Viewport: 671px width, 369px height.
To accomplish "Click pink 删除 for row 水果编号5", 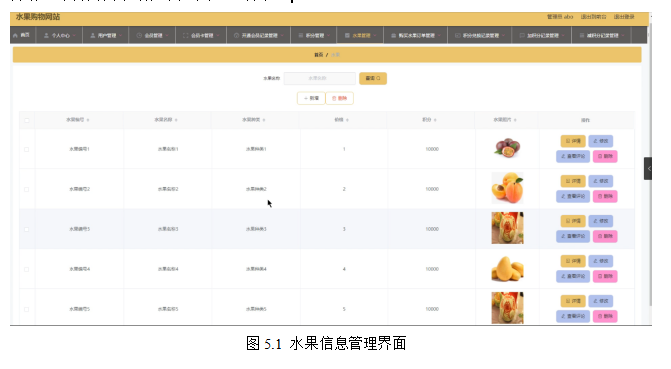I will tap(605, 316).
